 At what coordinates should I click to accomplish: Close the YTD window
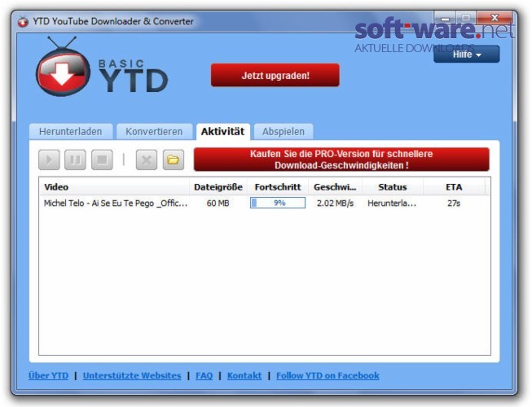[x=495, y=17]
